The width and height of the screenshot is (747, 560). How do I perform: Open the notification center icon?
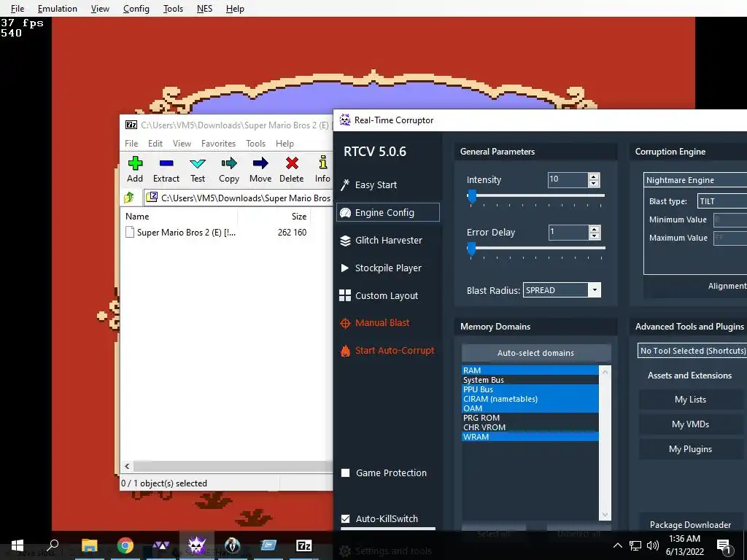[723, 545]
